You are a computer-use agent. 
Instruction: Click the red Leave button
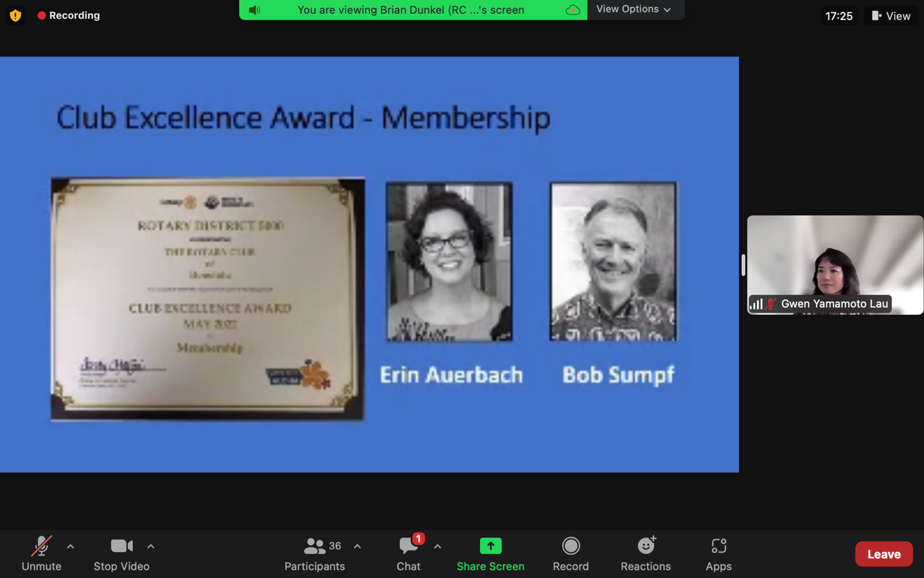click(884, 554)
